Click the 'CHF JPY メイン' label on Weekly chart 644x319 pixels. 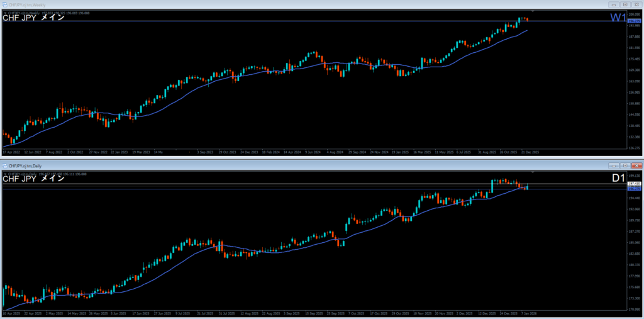34,18
